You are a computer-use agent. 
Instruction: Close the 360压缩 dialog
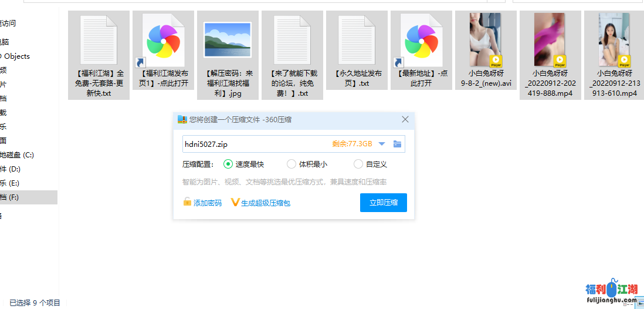(405, 120)
